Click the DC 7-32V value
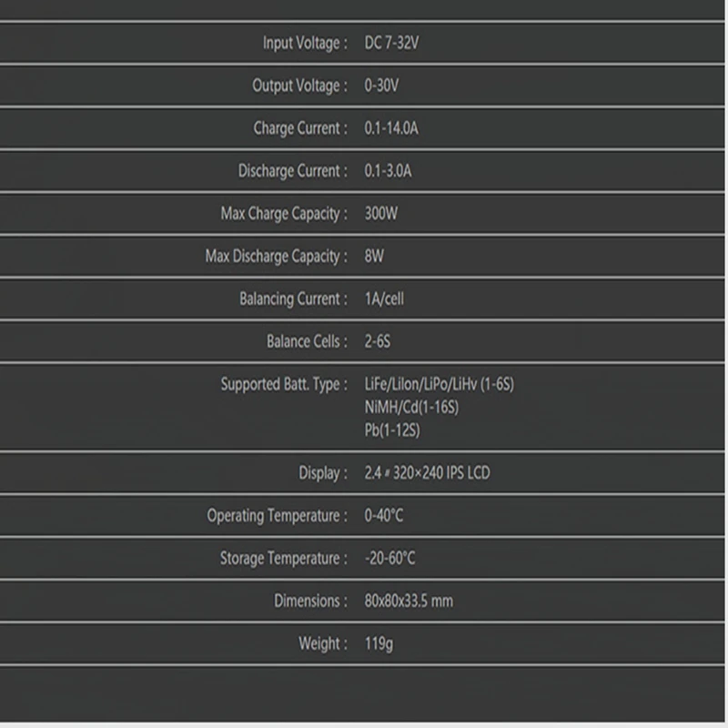Viewport: 728px width, 728px height. pyautogui.click(x=391, y=43)
